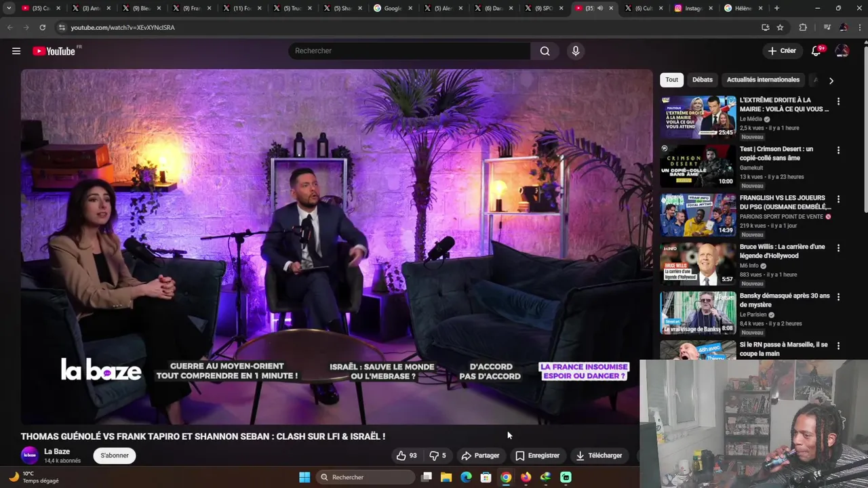Open the tab search dropdown arrow

(9, 8)
